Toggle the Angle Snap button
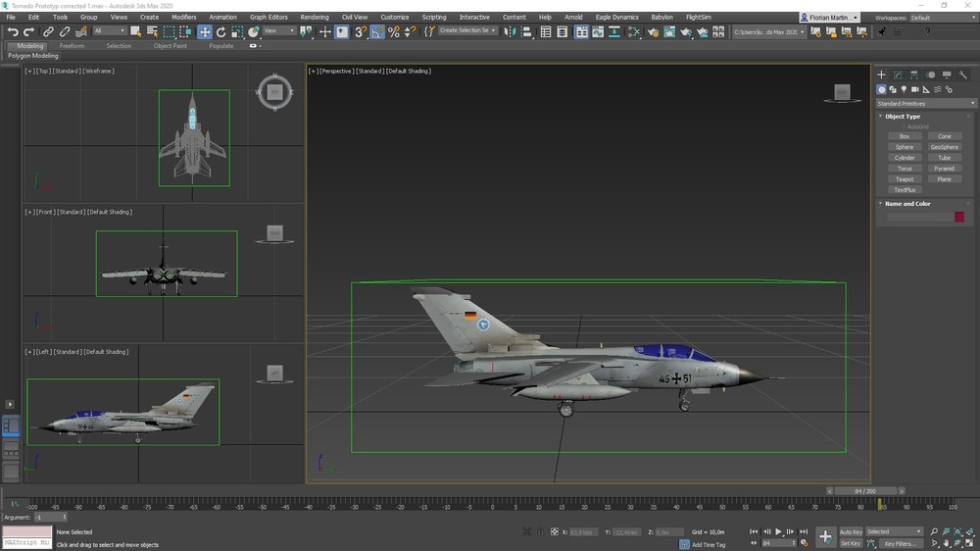The width and height of the screenshot is (980, 551). 377,32
